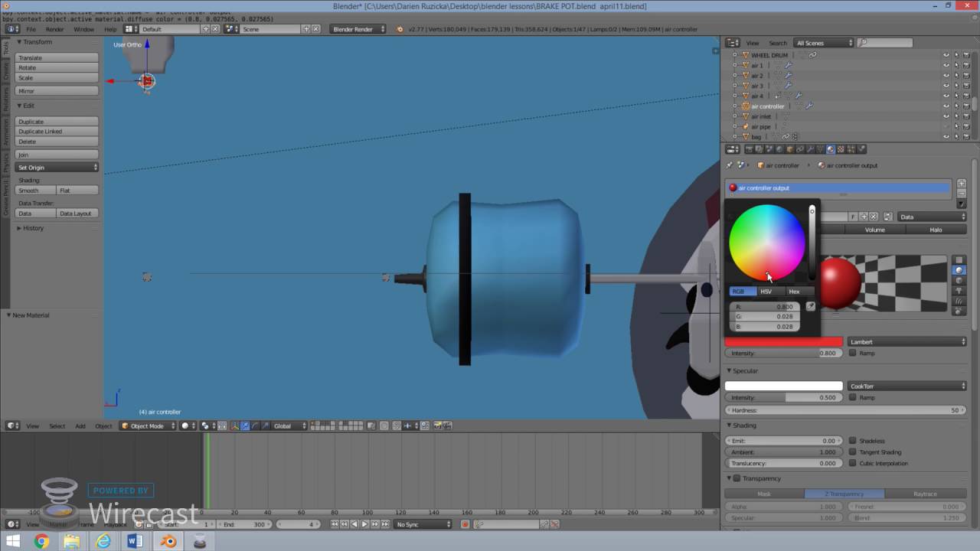Open the Global orientation dropdown

pos(289,425)
